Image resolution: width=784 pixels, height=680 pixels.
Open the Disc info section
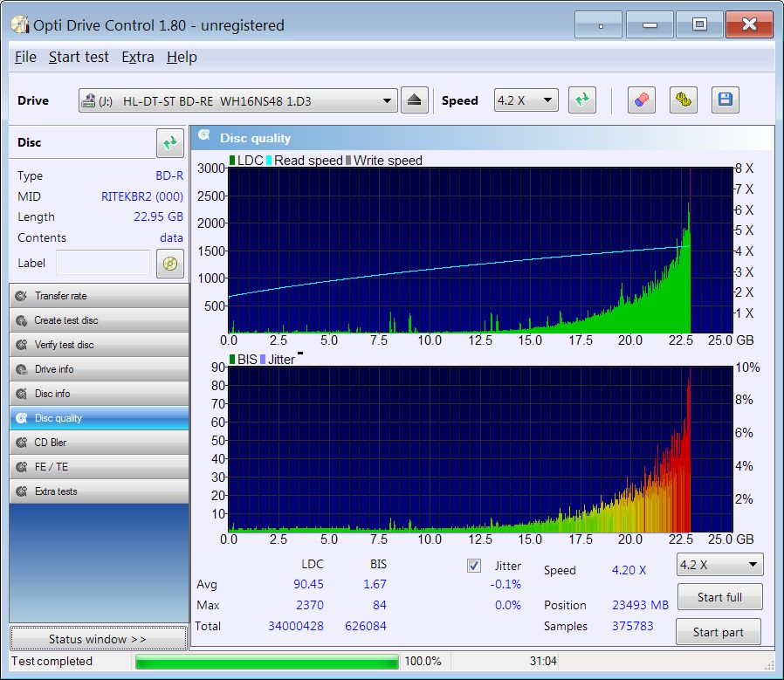click(x=99, y=394)
